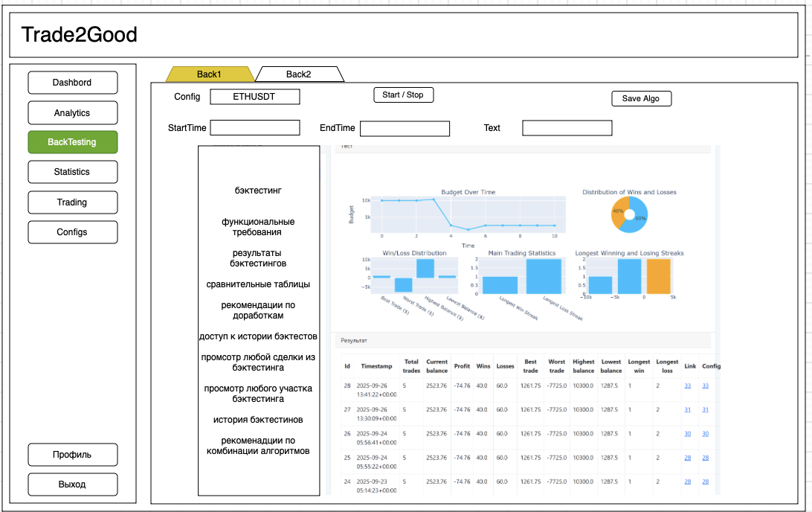
Task: Switch to the Back2 tab
Action: click(299, 74)
